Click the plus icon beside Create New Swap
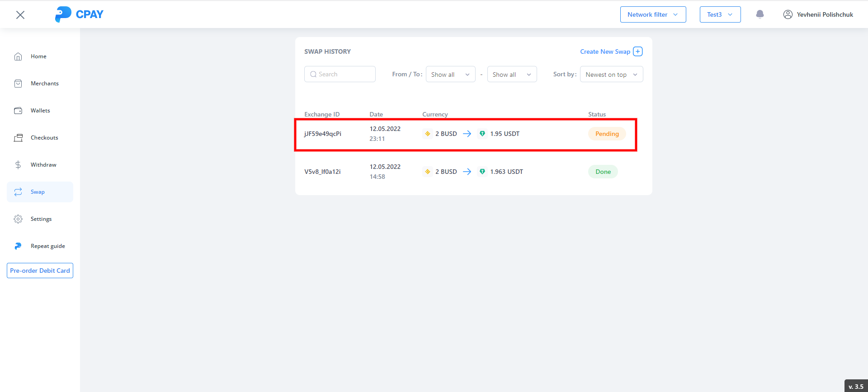Image resolution: width=868 pixels, height=392 pixels. pyautogui.click(x=638, y=51)
